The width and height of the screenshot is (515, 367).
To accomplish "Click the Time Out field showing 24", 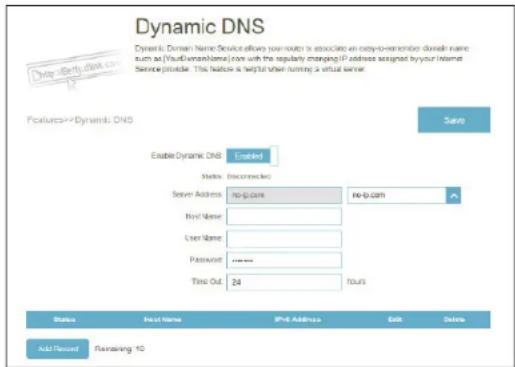I will (x=284, y=282).
